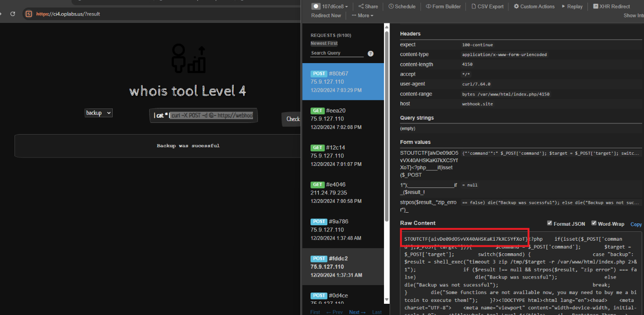Click Redirect Now

click(326, 15)
